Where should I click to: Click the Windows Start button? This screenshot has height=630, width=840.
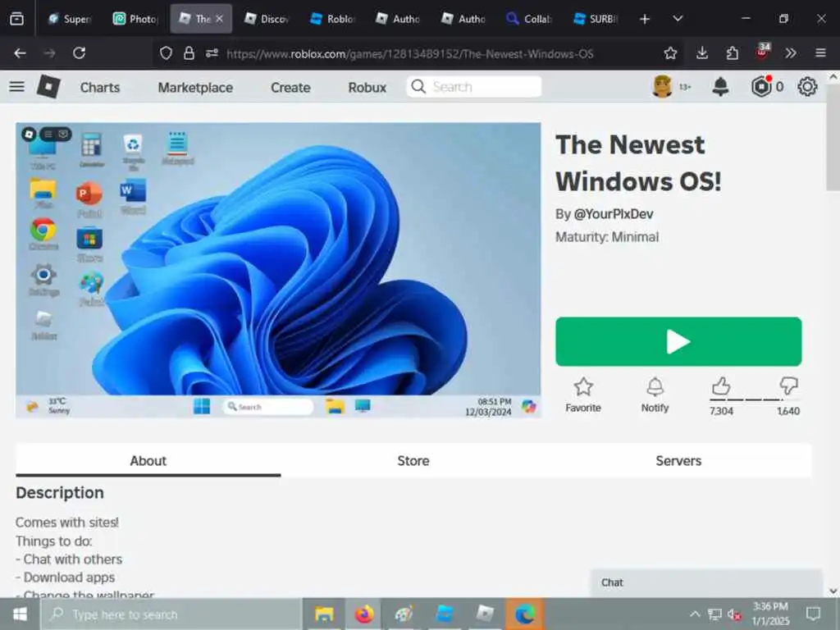pyautogui.click(x=20, y=614)
